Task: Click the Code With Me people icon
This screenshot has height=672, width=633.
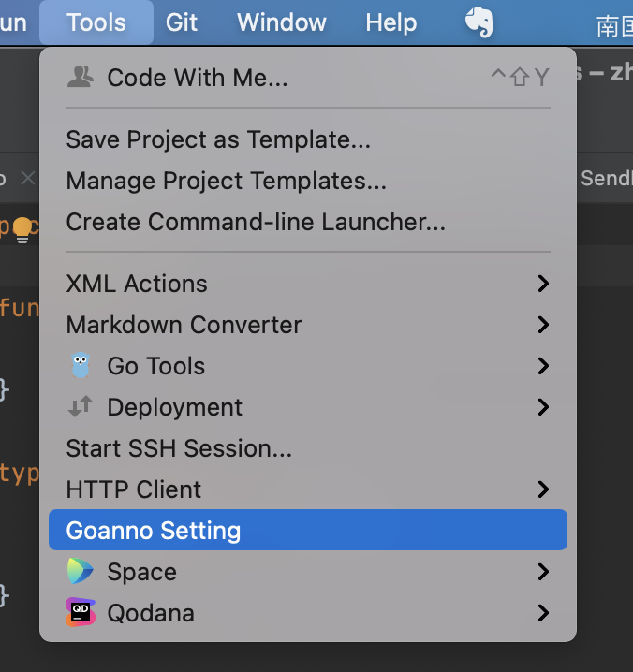Action: click(x=81, y=78)
